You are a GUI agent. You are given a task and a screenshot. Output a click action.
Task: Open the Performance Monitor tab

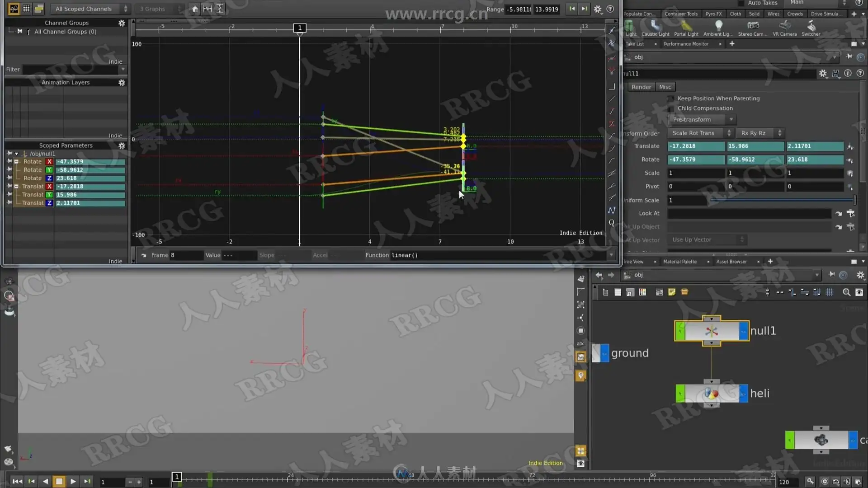(x=686, y=44)
